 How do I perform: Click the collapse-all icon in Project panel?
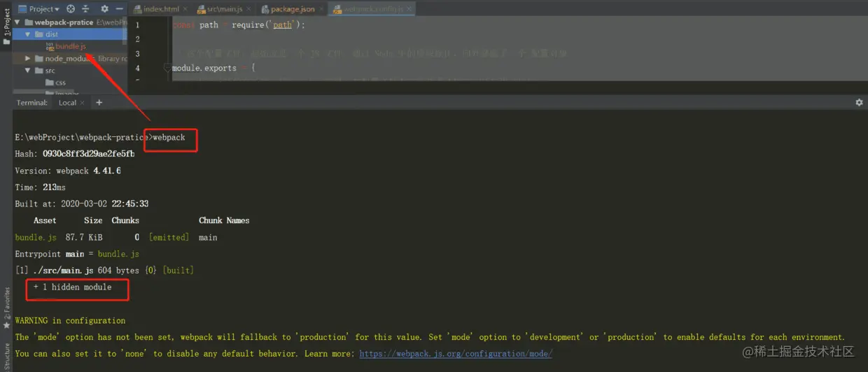click(x=86, y=8)
